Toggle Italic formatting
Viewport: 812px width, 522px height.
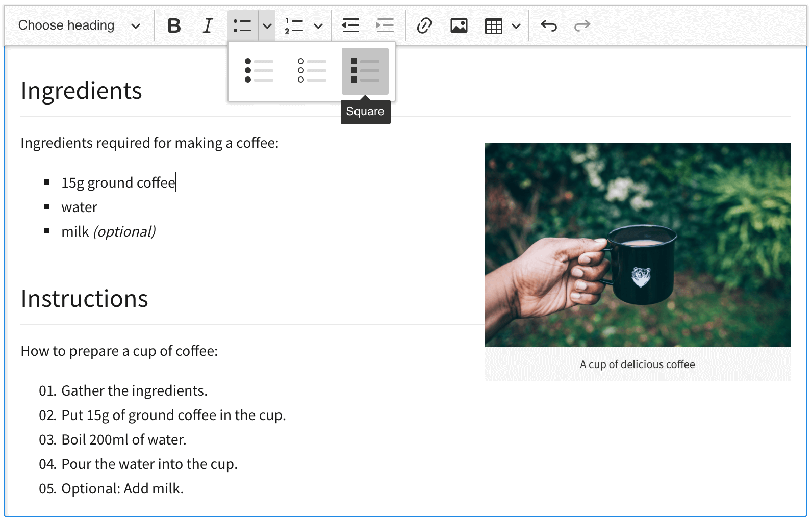point(208,25)
